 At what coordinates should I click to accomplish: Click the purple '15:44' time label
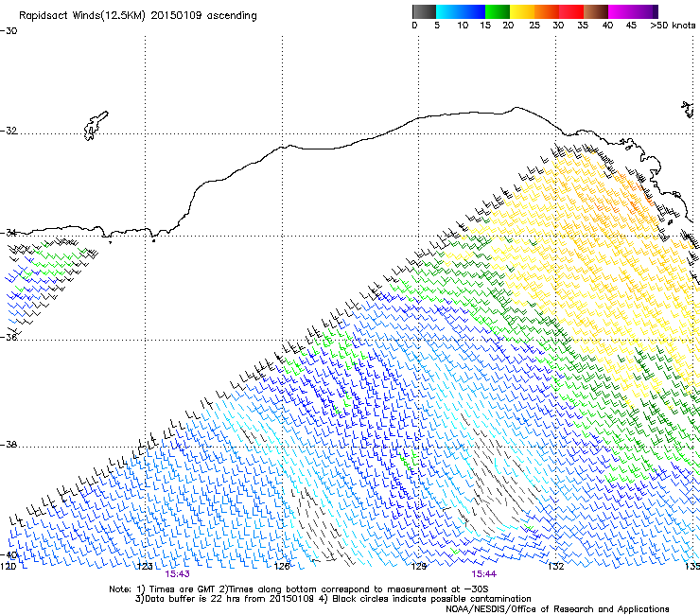[x=483, y=574]
